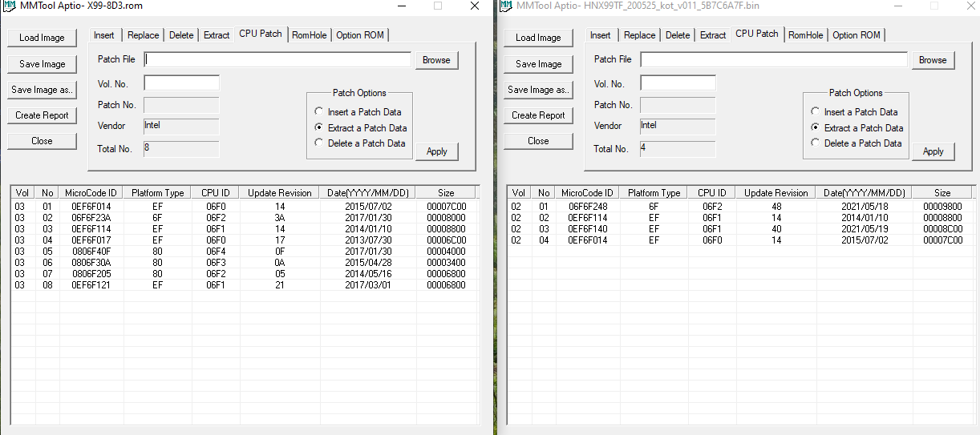
Task: Select microcode row 0806F40F
Action: tap(245, 252)
